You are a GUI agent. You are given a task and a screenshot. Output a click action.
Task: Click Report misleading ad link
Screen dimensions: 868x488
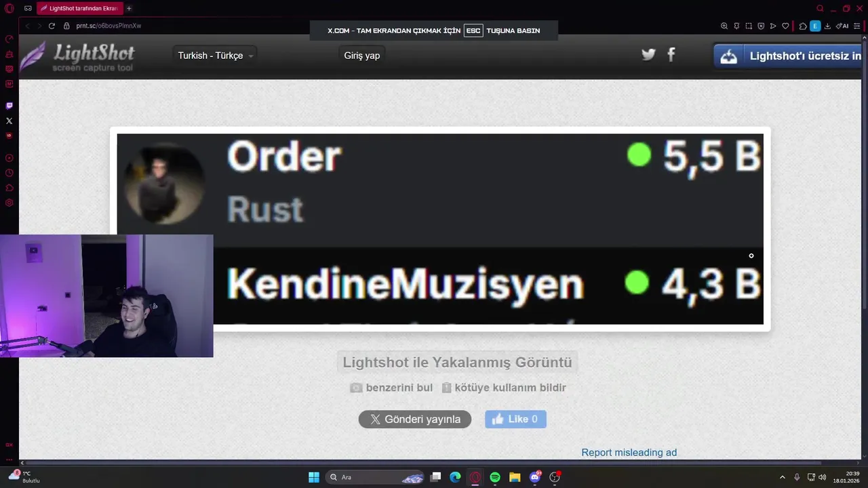click(x=629, y=452)
